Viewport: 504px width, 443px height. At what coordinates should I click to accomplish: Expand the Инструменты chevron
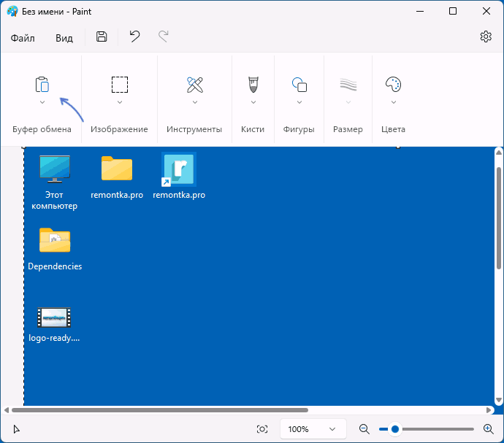[x=195, y=102]
